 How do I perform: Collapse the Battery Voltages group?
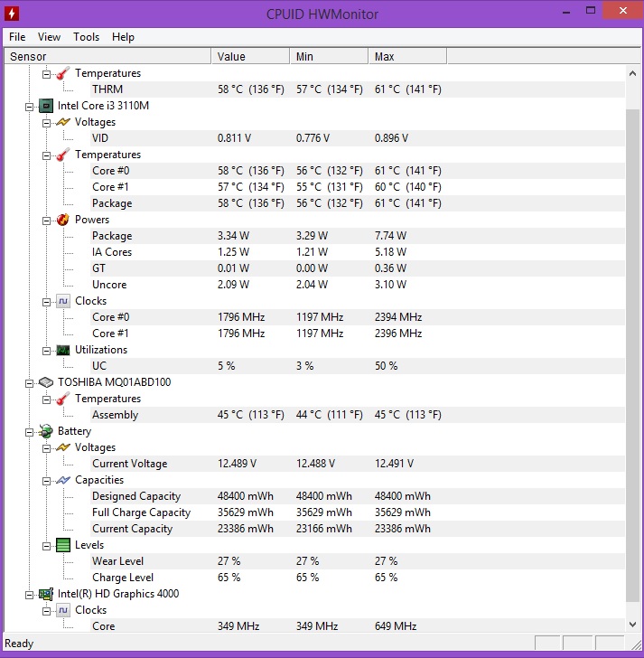(x=46, y=448)
